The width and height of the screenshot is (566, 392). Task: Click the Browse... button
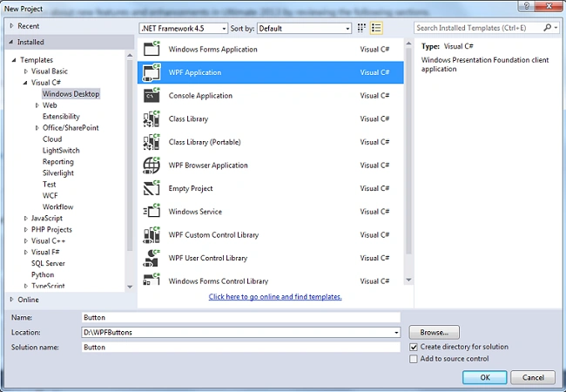pos(435,332)
